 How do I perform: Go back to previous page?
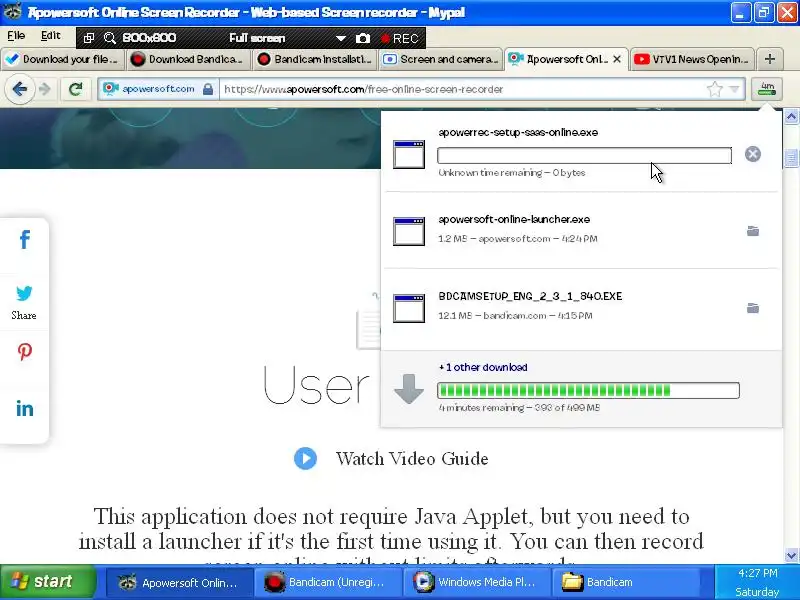[x=19, y=89]
